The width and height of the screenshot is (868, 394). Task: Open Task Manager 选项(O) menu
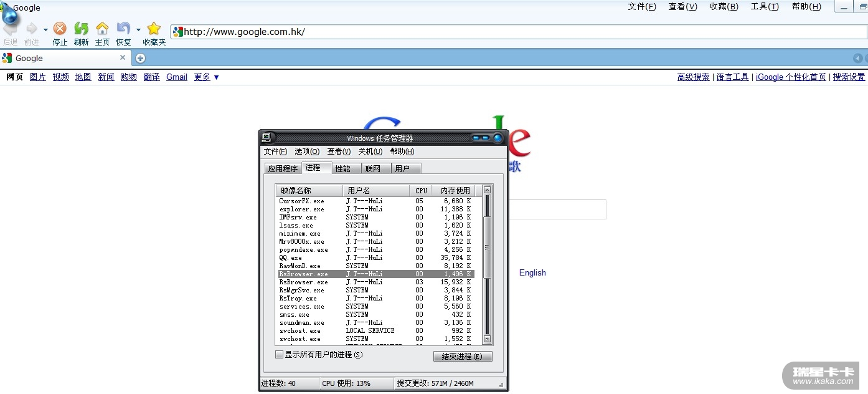[307, 151]
